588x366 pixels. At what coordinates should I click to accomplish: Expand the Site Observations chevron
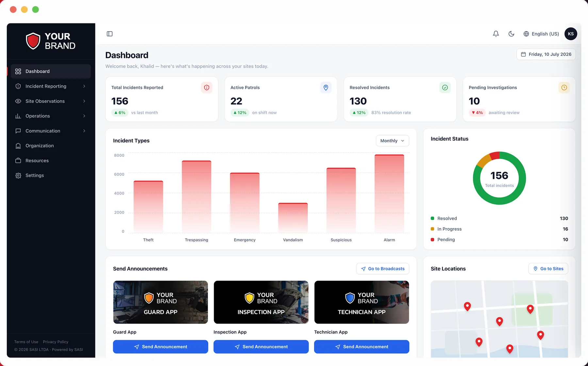click(x=84, y=101)
